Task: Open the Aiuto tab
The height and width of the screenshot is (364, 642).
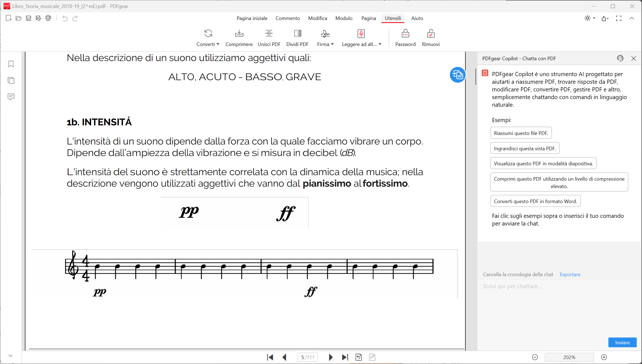Action: [x=417, y=18]
